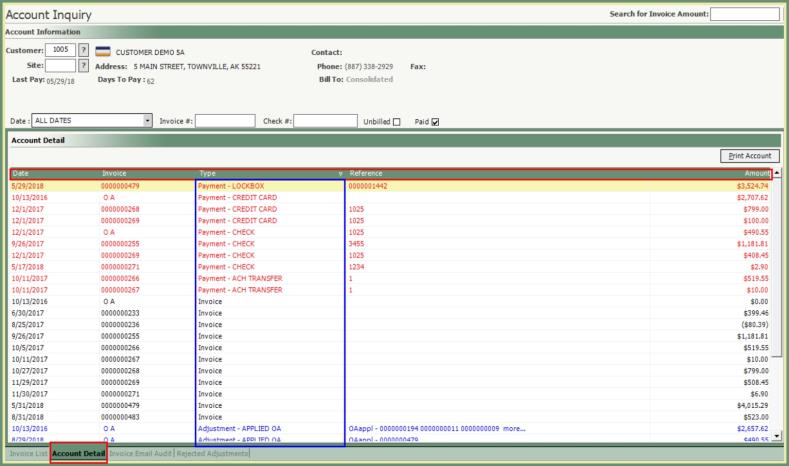Open the Rejected Adjustments tab
Screen dimensions: 789x466
[x=212, y=453]
